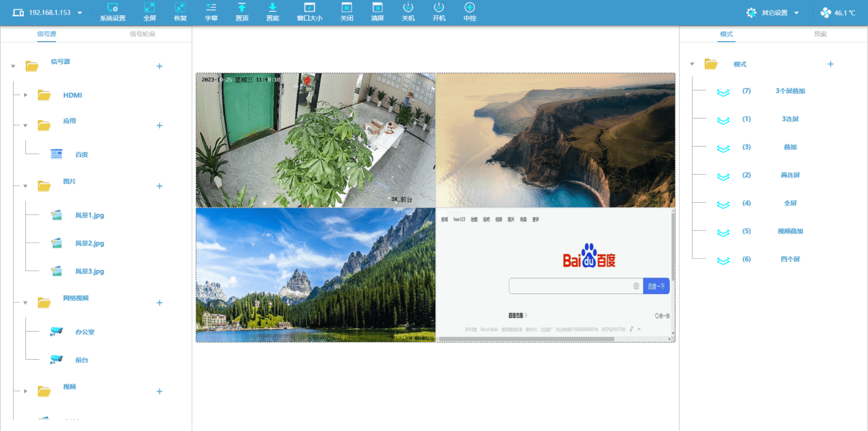
Task: Expand the HDMI folder in tree
Action: 25,95
